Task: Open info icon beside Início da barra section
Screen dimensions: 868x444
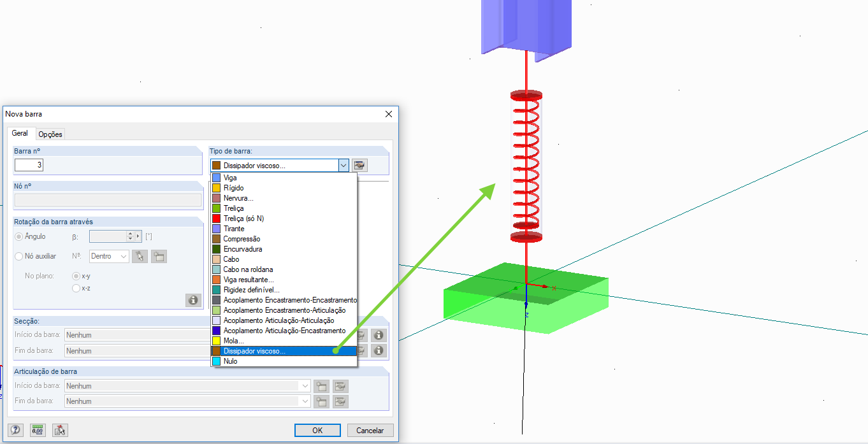Action: [379, 334]
